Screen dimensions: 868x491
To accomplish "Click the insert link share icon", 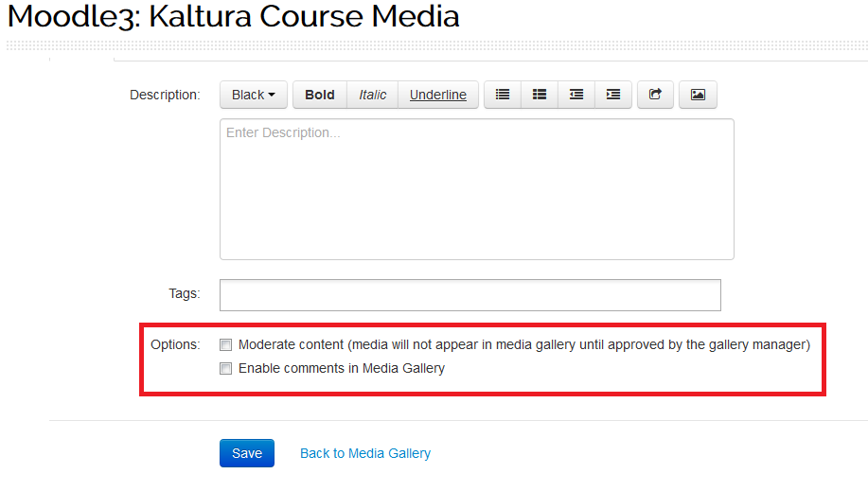I will pos(655,95).
